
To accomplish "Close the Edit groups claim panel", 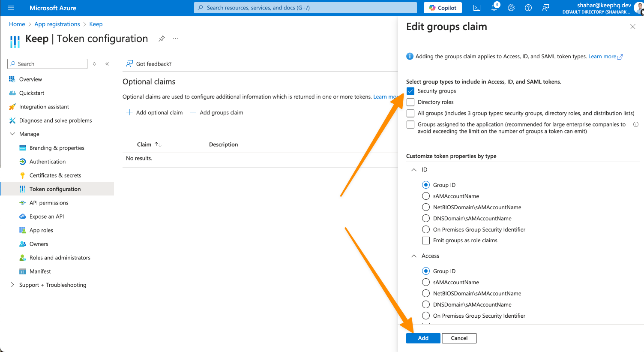I will 632,27.
